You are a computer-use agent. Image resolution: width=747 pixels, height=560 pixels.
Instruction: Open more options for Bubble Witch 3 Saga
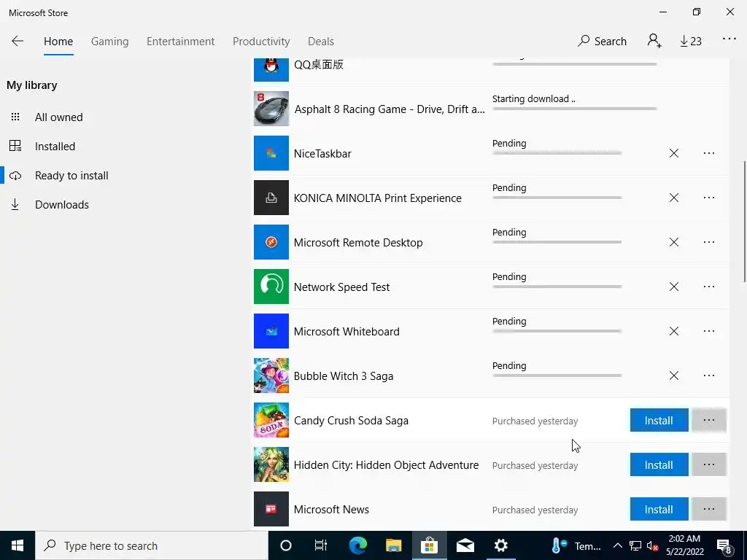[709, 376]
